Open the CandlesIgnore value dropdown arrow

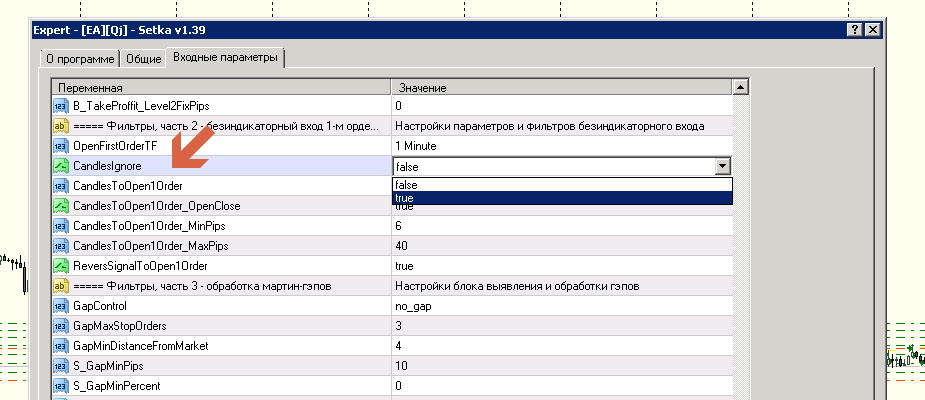(723, 166)
